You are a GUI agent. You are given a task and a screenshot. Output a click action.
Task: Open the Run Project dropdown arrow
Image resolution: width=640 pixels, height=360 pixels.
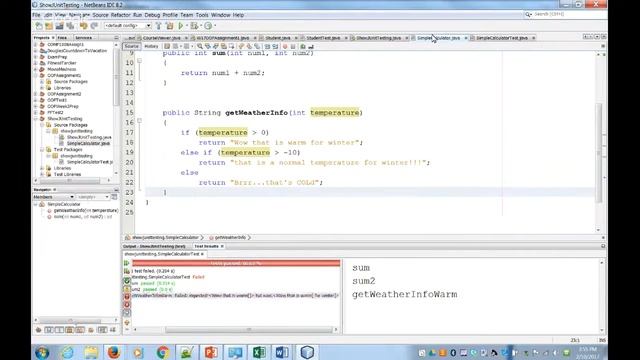coord(187,26)
